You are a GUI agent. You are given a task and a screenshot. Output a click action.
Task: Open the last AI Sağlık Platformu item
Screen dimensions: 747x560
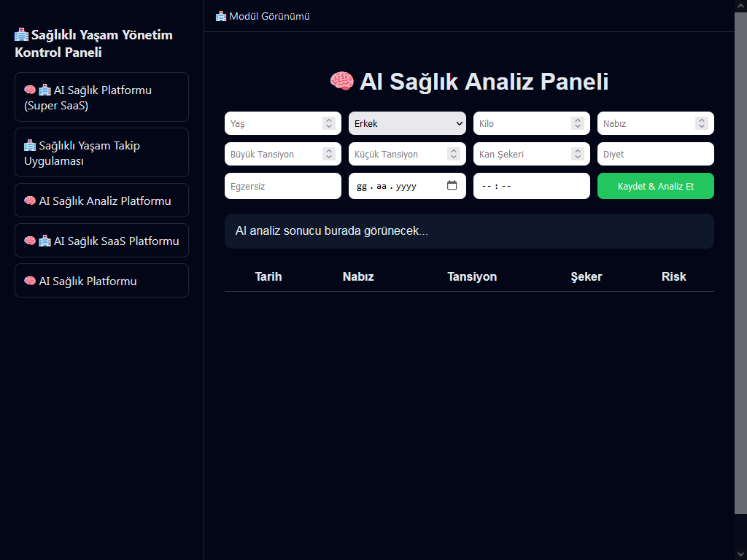[101, 281]
